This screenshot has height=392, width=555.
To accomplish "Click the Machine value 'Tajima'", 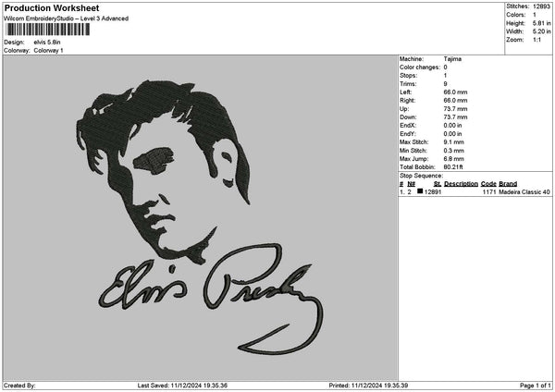I will [452, 59].
